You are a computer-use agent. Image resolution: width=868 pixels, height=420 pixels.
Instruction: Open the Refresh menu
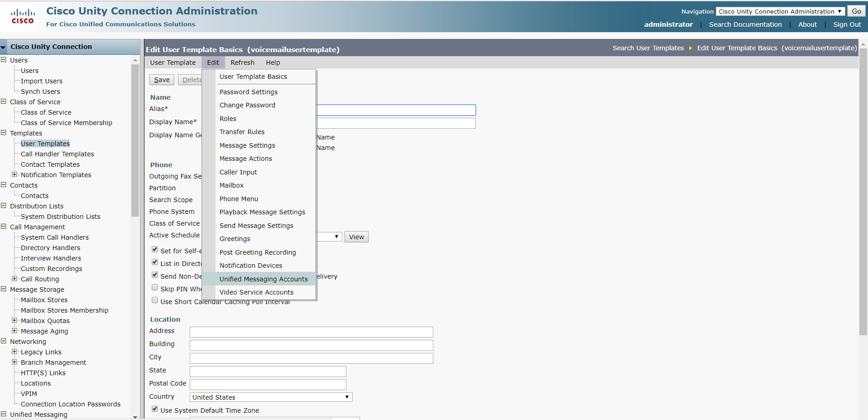pos(243,63)
